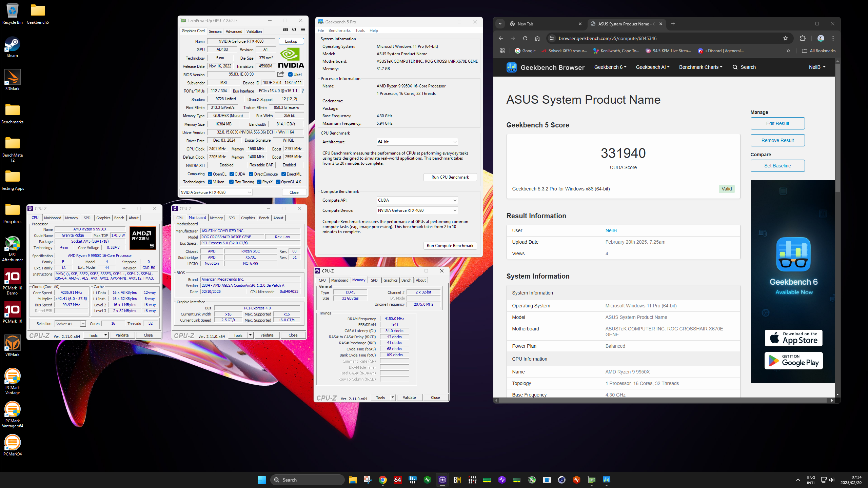This screenshot has height=488, width=868.
Task: Open the PCMark 10 Demo shortcut
Action: 12,282
